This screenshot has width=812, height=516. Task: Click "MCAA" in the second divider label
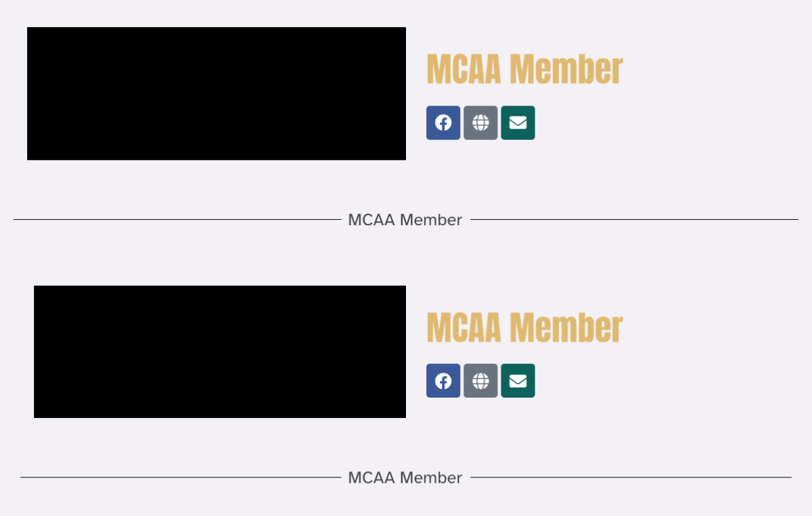pos(371,477)
